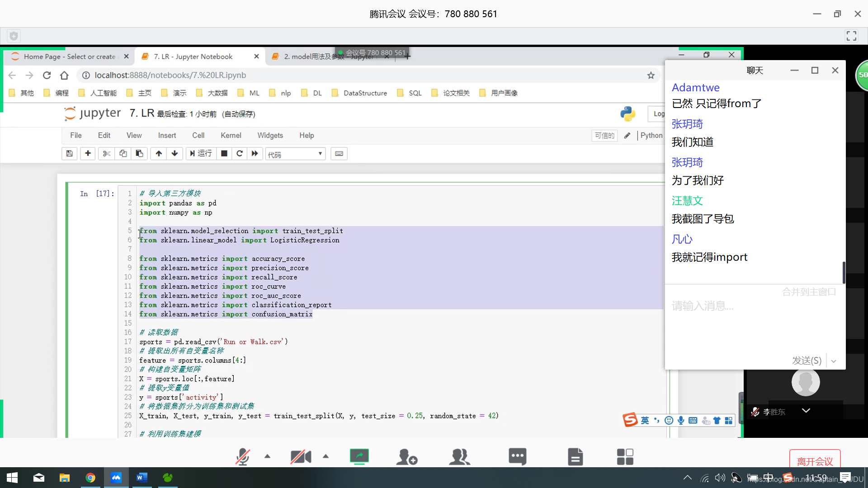Open the Kernel menu in Jupyter
Viewport: 868px width, 488px height.
(231, 136)
